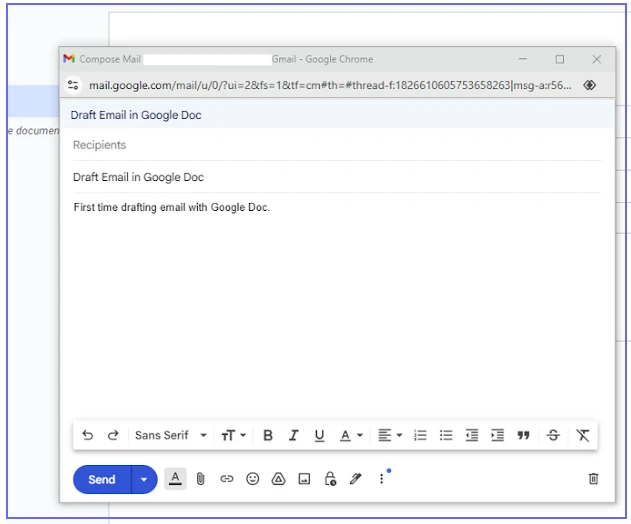Maximize the Compose Mail window
631x524 pixels.
[x=560, y=59]
